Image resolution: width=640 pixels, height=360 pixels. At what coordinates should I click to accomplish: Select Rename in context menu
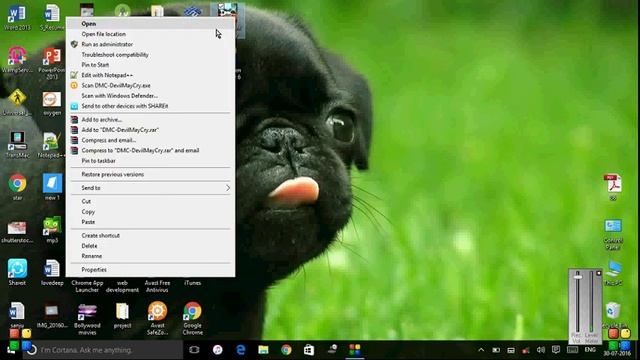150,256
